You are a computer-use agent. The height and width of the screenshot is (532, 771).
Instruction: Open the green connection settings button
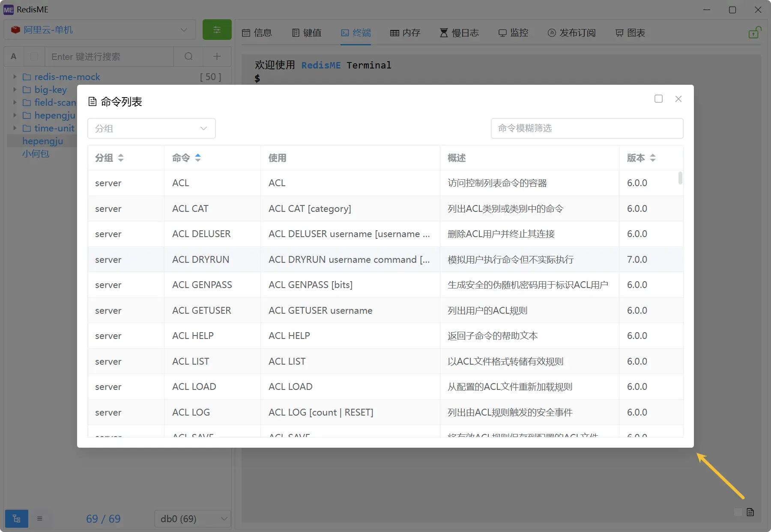click(217, 30)
